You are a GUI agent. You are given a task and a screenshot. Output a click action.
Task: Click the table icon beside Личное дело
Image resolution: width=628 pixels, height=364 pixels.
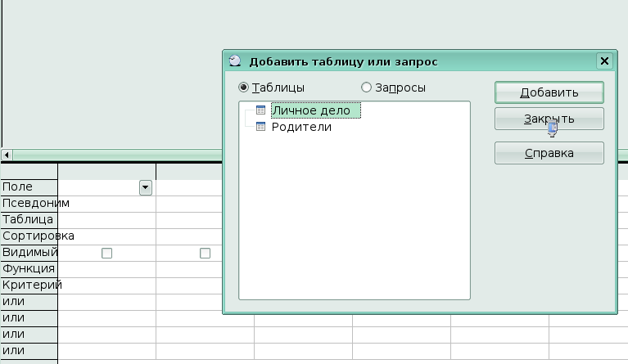pyautogui.click(x=260, y=110)
